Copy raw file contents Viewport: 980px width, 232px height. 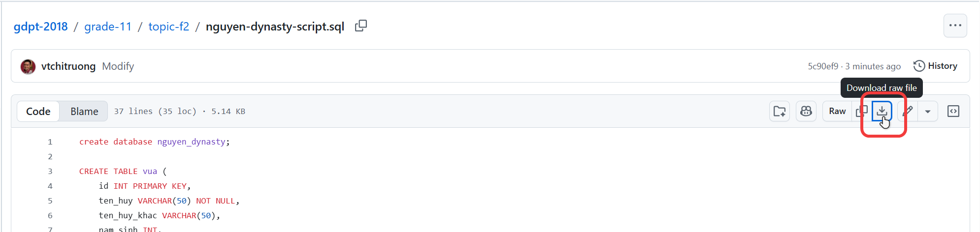(861, 112)
